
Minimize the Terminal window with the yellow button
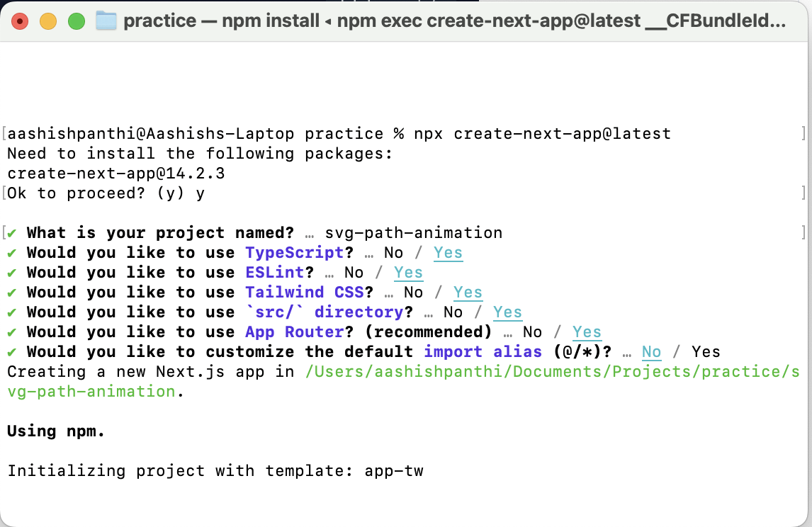48,21
